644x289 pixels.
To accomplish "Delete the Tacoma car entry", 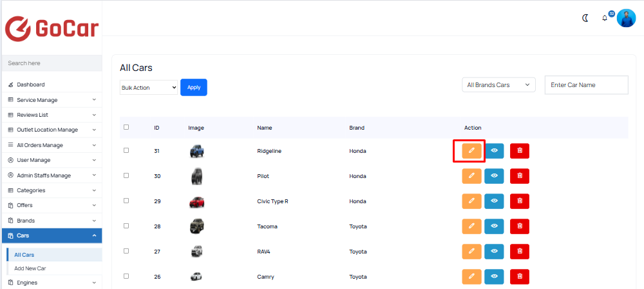I will [520, 226].
